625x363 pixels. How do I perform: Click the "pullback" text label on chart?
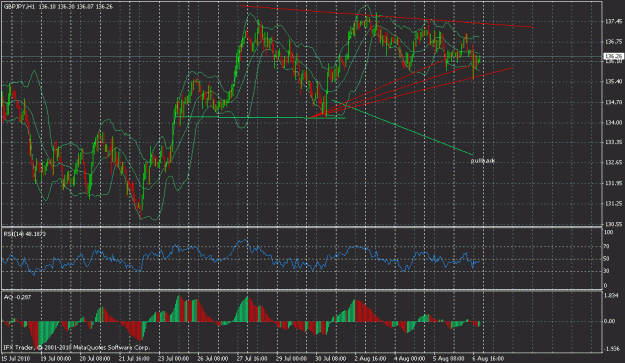click(483, 161)
